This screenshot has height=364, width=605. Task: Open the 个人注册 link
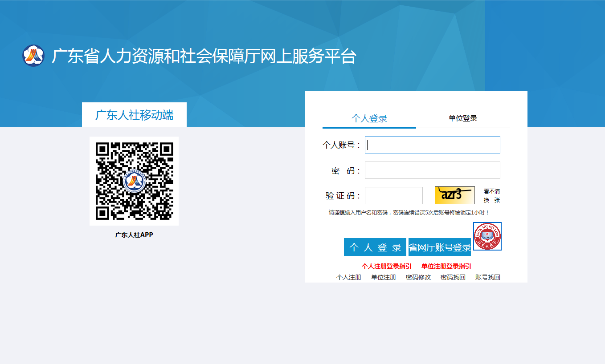coord(349,277)
